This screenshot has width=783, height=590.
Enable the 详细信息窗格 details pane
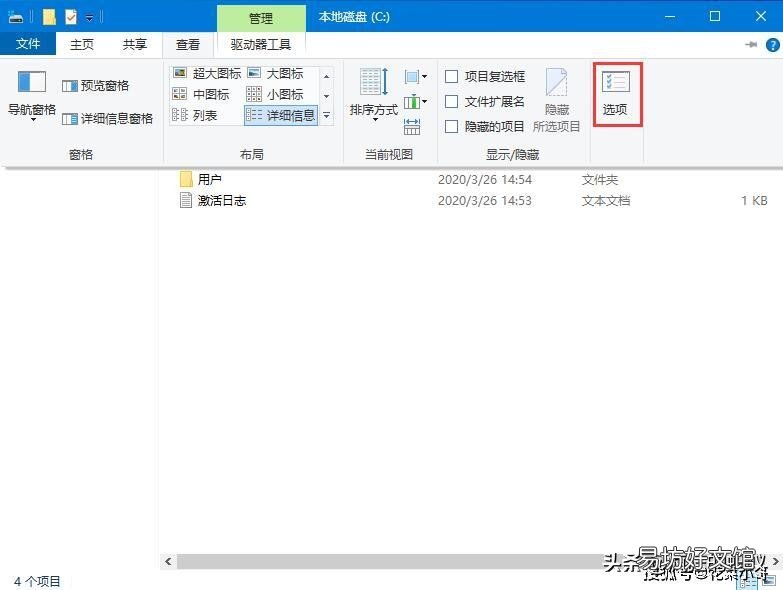pos(107,119)
